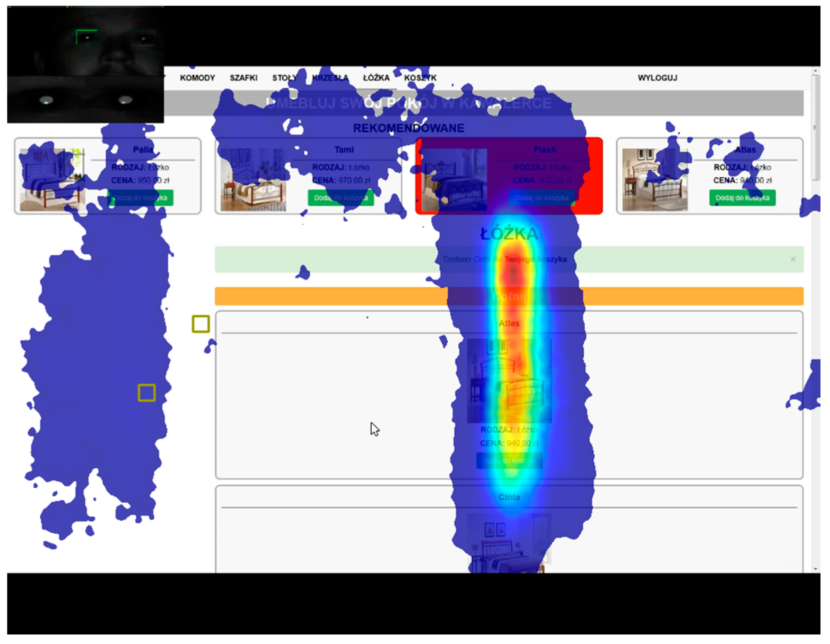This screenshot has height=644, width=830.
Task: Click the scrollbar up arrow
Action: (x=815, y=70)
